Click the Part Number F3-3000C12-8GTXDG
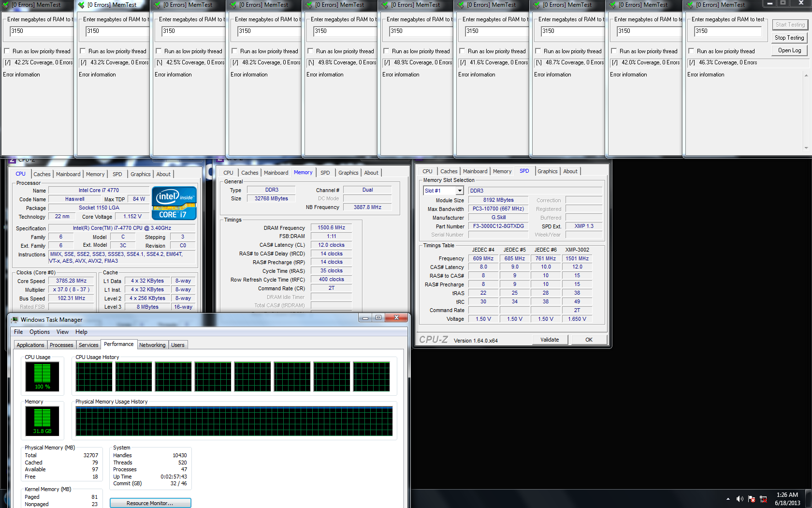The image size is (812, 508). point(498,226)
